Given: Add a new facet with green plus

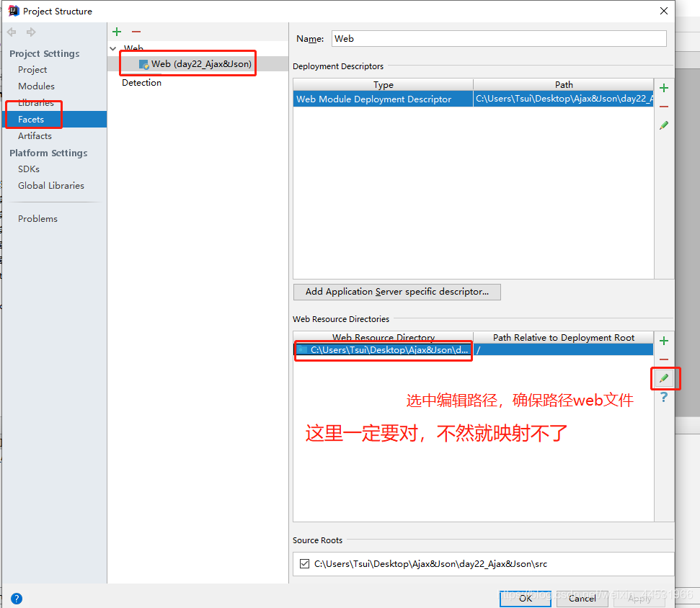Looking at the screenshot, I should pos(117,32).
